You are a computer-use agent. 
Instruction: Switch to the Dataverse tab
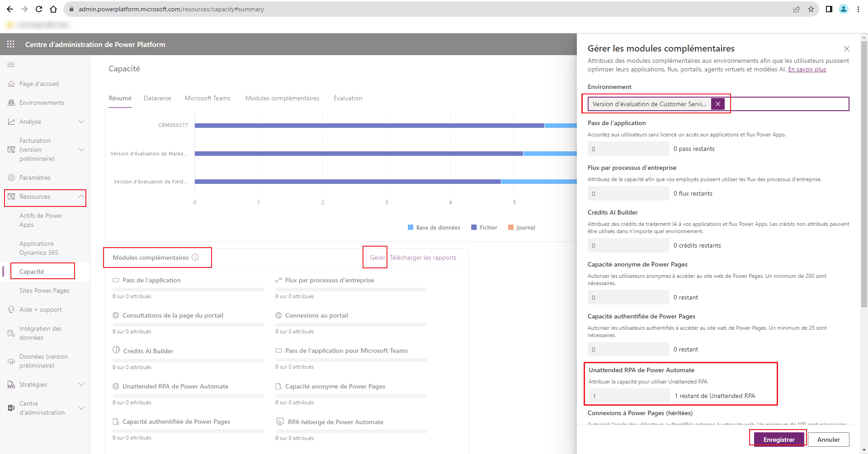157,98
